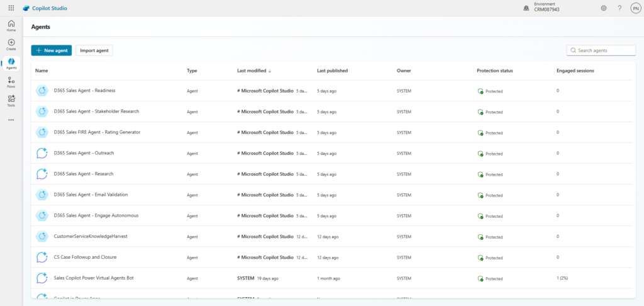Open D365 Sales Agent - Outreach
Screen dimensions: 644x306
click(x=84, y=152)
